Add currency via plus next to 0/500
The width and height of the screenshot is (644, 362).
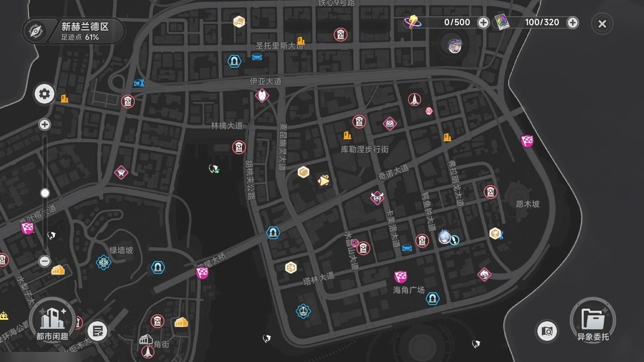[483, 22]
